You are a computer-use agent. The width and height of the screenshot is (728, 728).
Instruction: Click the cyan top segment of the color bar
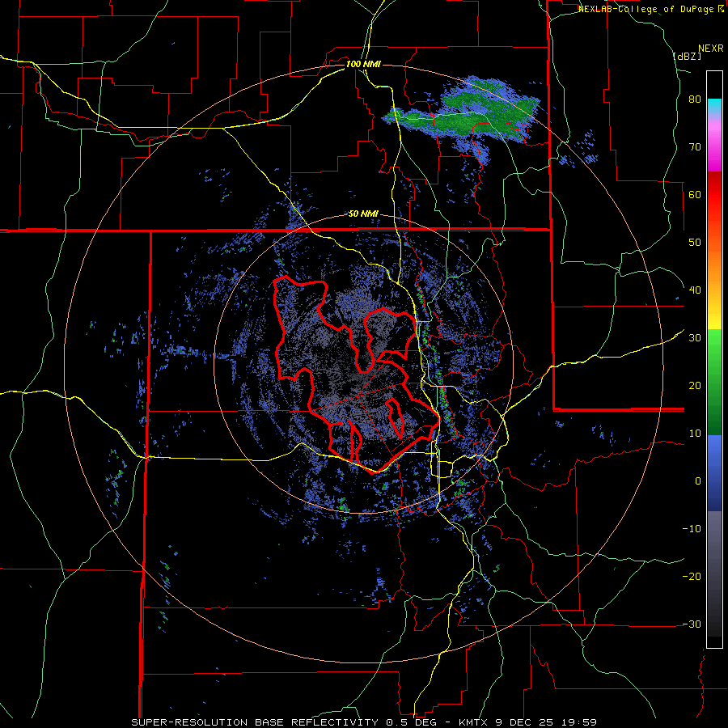pos(714,106)
